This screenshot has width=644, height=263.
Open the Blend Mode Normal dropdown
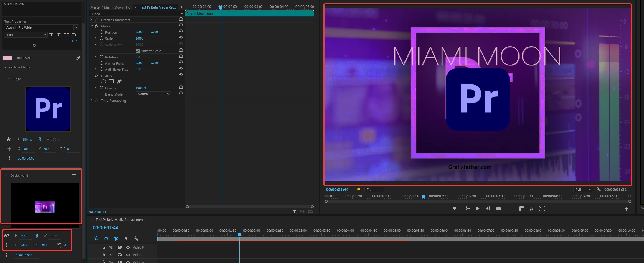(x=153, y=94)
